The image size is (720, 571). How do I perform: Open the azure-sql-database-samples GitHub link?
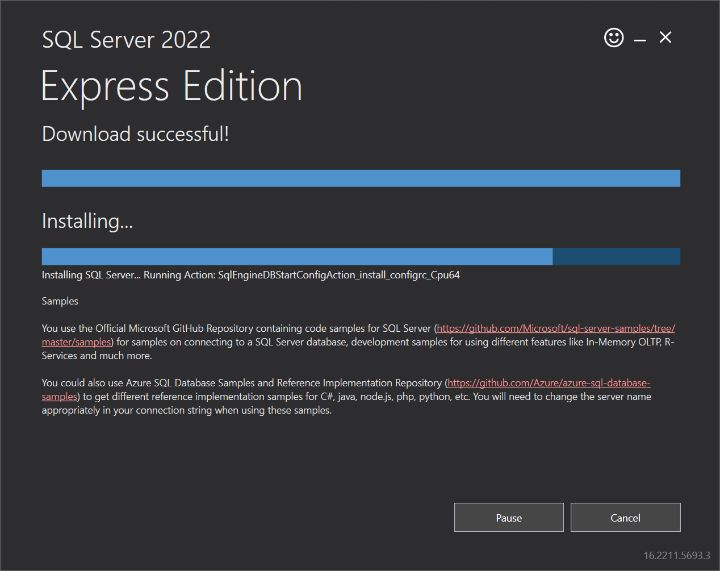click(549, 383)
